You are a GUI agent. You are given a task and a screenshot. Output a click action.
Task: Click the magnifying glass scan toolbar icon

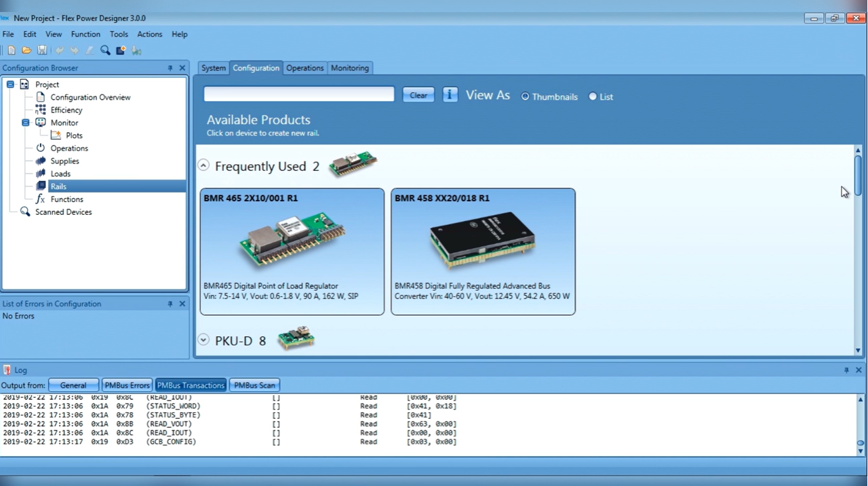coord(105,50)
